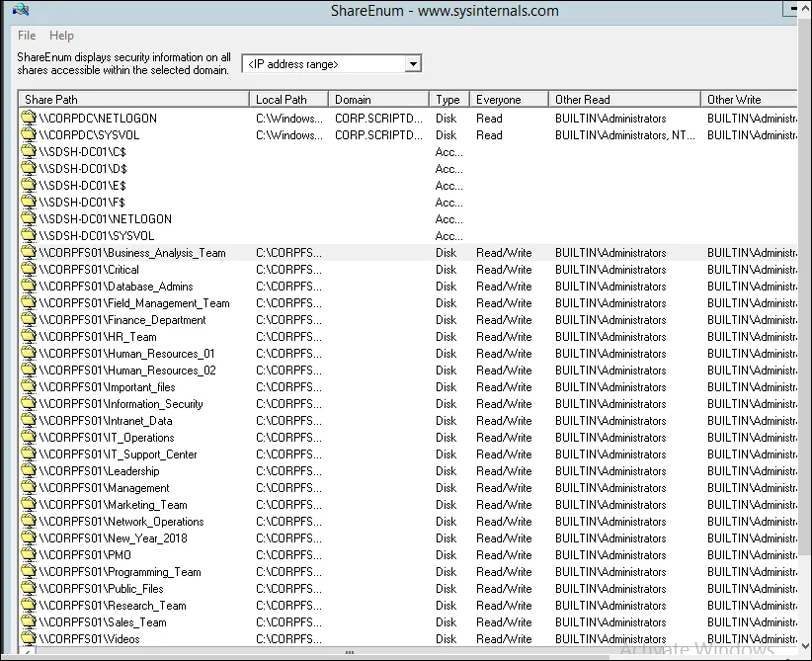Viewport: 812px width, 661px height.
Task: Click C:\Windows... local path in CORPDC\SYSVOL row
Action: coord(289,134)
